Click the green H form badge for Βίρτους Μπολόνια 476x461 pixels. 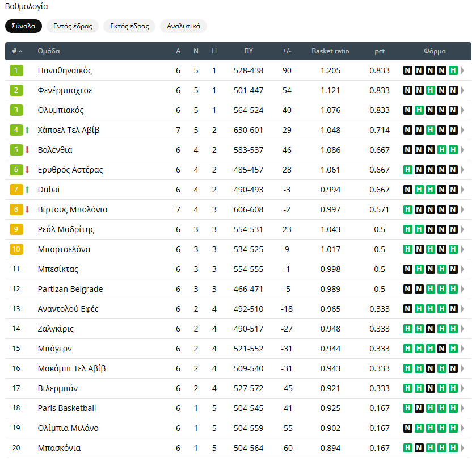click(x=408, y=209)
